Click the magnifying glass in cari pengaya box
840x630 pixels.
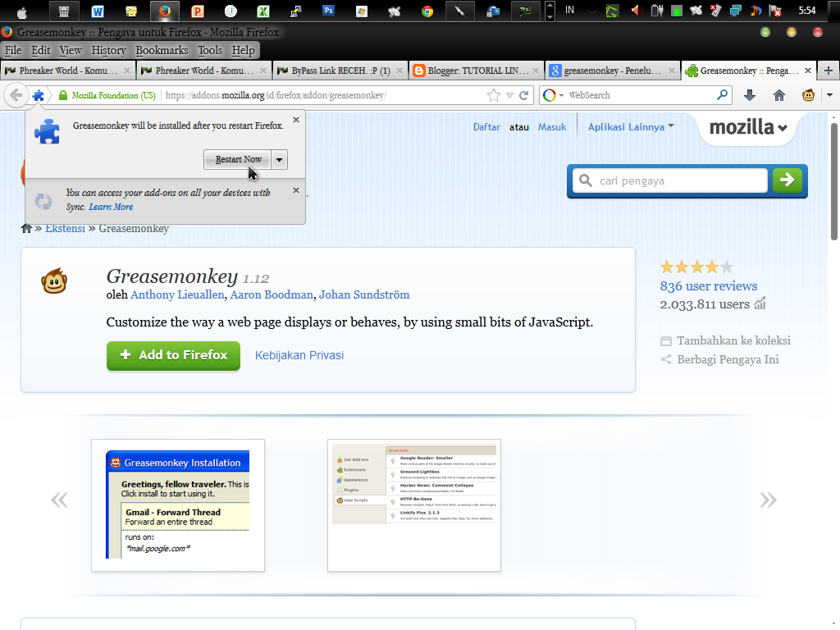pos(585,180)
